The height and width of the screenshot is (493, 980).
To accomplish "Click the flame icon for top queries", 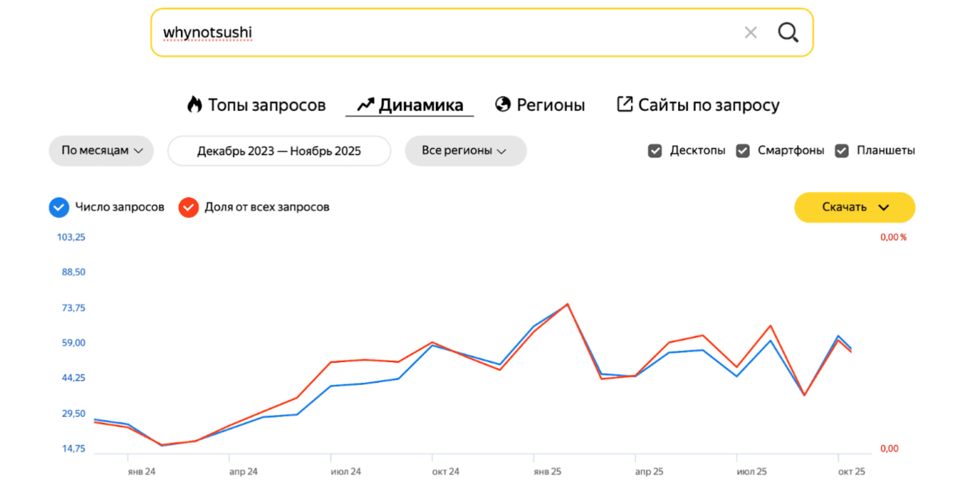I will [x=195, y=105].
